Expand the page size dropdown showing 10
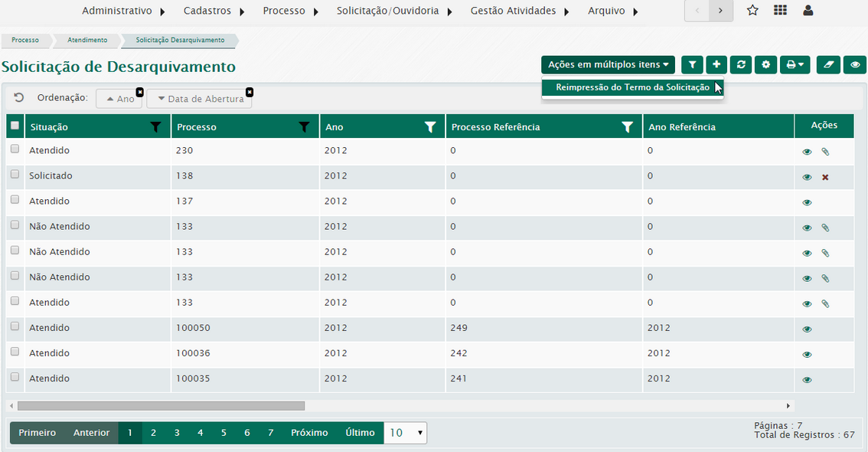Image resolution: width=868 pixels, height=452 pixels. click(405, 433)
